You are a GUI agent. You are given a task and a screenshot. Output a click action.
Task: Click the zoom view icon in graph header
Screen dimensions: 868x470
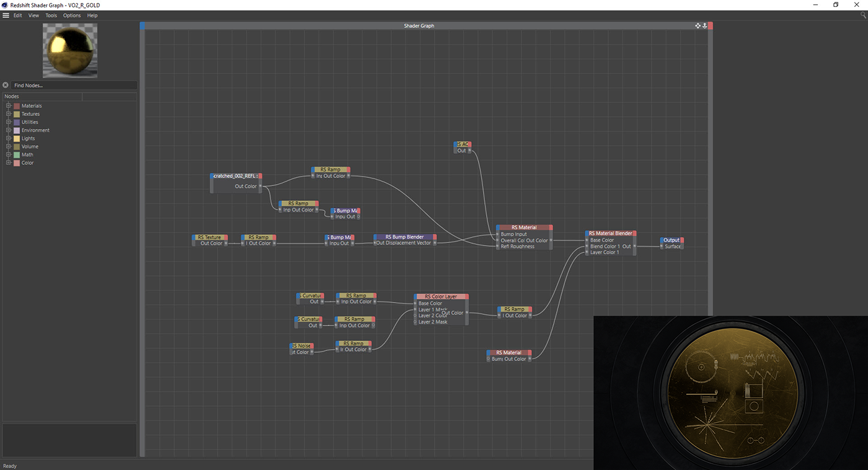tap(704, 26)
